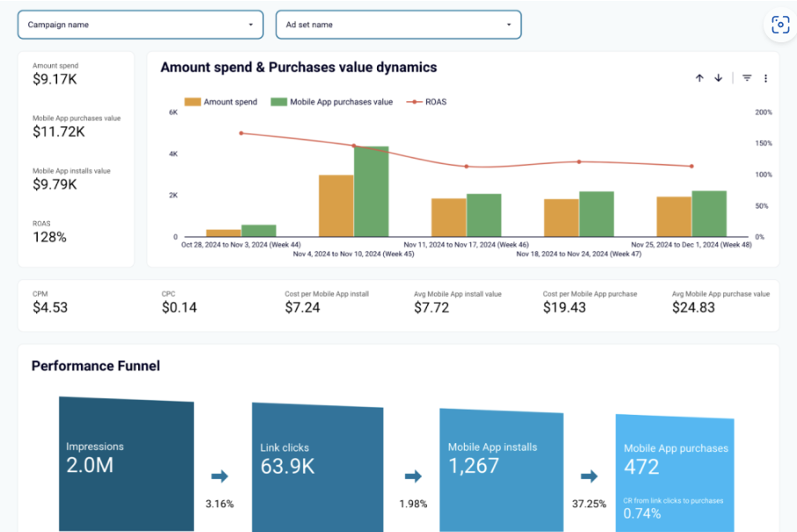
Task: Click the CPM $4.53 metric
Action: 50,303
